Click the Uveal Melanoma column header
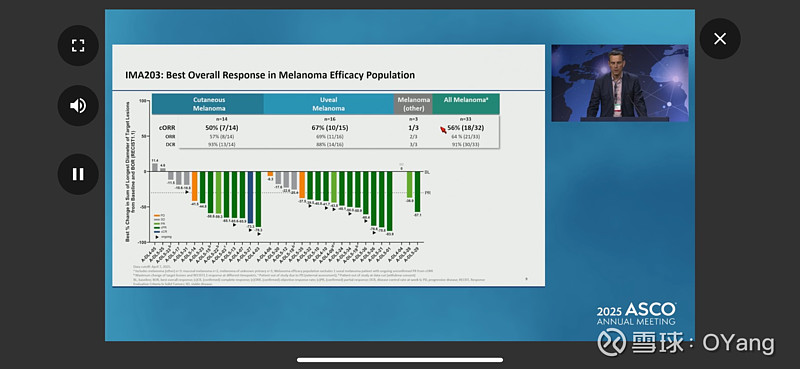 (x=329, y=104)
